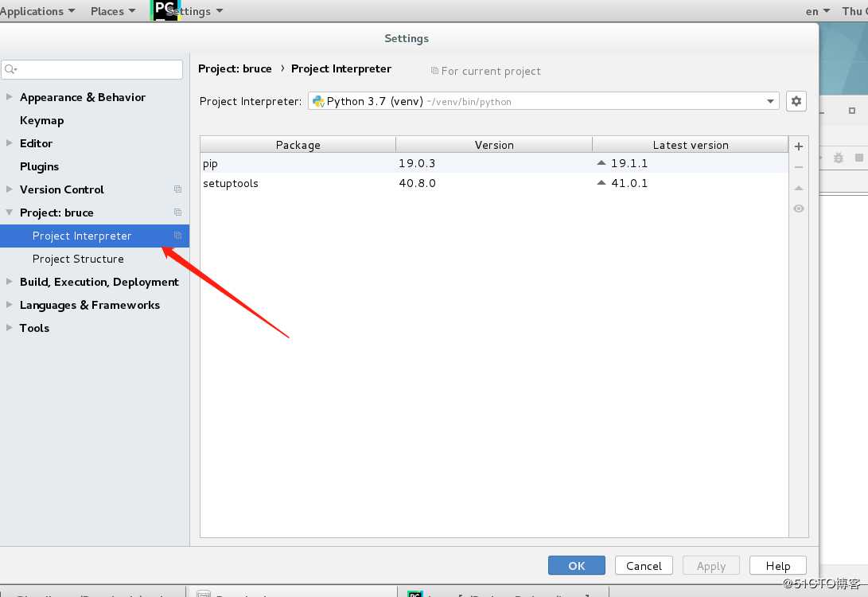Viewport: 868px width, 597px height.
Task: Open the Places menu
Action: click(x=113, y=11)
